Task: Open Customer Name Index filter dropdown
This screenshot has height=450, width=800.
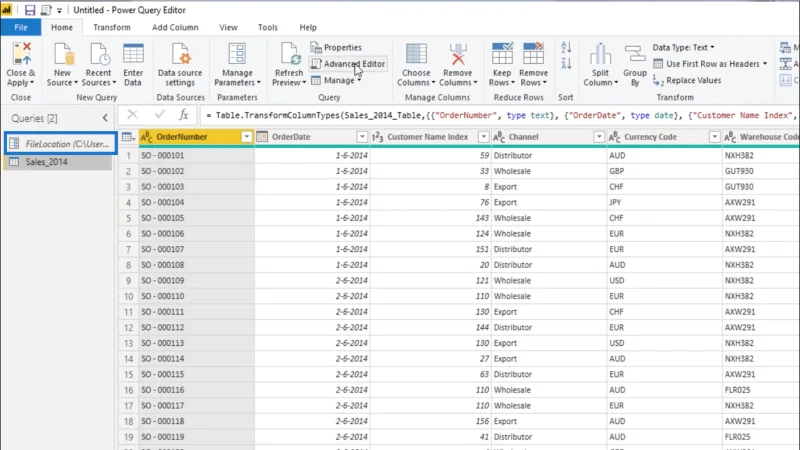Action: tap(483, 137)
